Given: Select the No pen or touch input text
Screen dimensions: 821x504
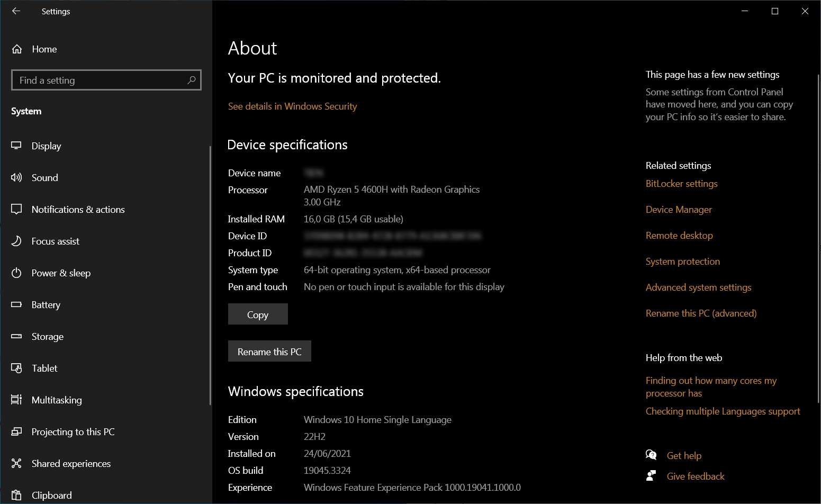Looking at the screenshot, I should pos(404,287).
